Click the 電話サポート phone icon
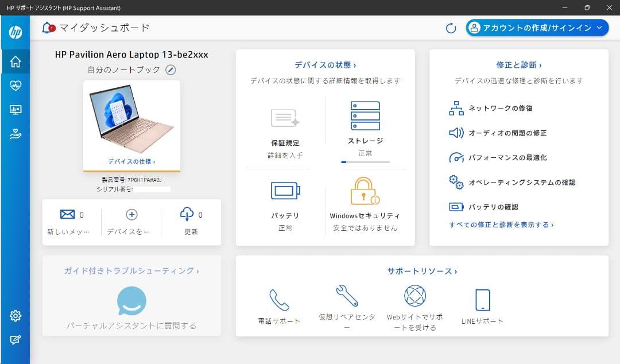 coord(278,299)
